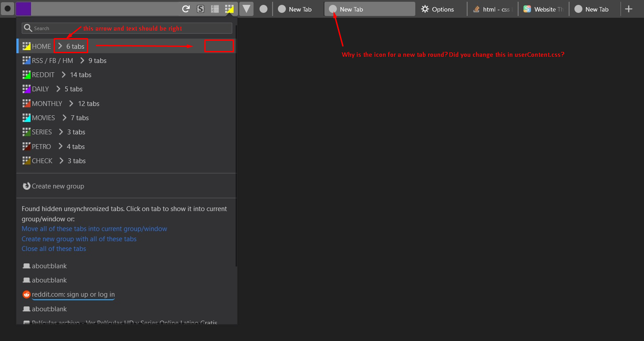Click the Options tab gear icon
The image size is (644, 341).
pyautogui.click(x=425, y=9)
